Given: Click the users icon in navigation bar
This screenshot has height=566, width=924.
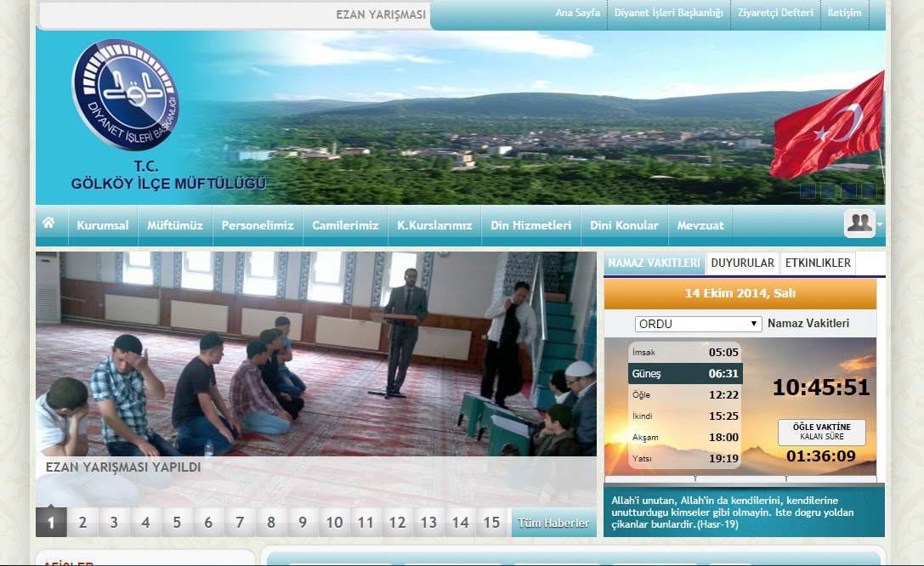Looking at the screenshot, I should pos(859,224).
